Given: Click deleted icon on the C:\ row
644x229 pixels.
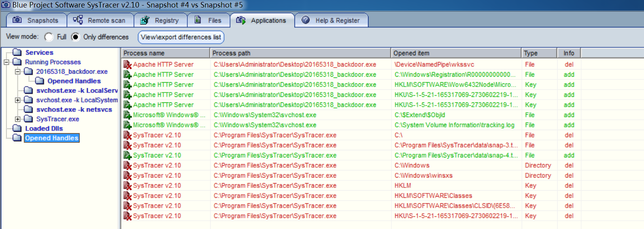Looking at the screenshot, I should tap(127, 135).
